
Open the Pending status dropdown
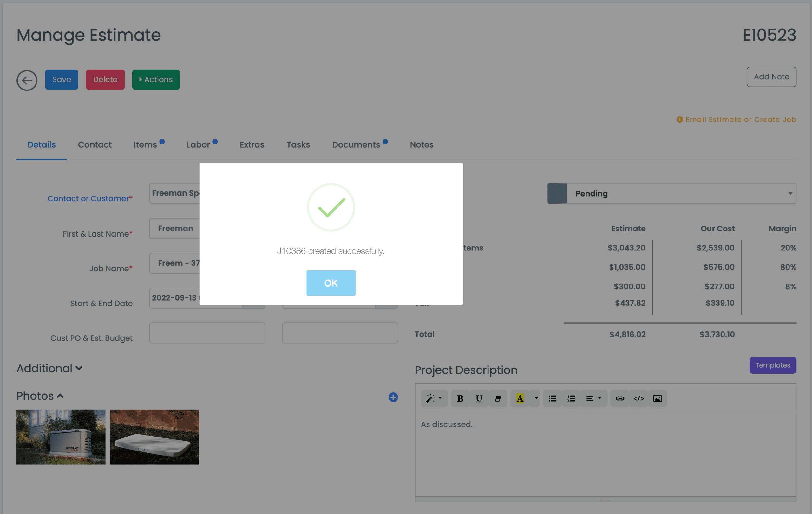pyautogui.click(x=681, y=193)
